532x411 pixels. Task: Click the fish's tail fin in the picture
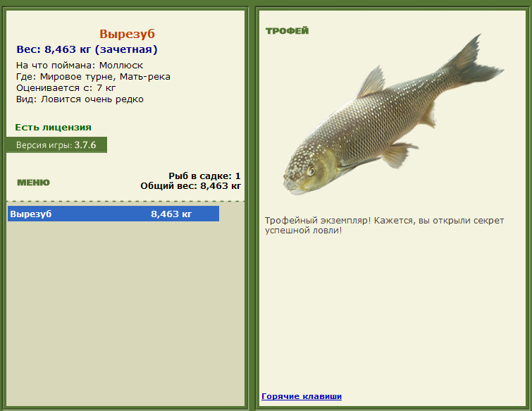475,63
